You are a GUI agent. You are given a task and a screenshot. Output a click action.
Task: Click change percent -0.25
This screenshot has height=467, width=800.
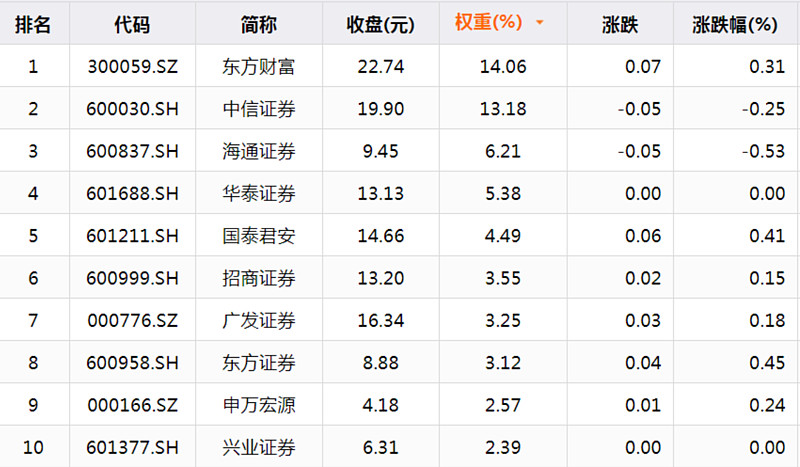click(763, 109)
